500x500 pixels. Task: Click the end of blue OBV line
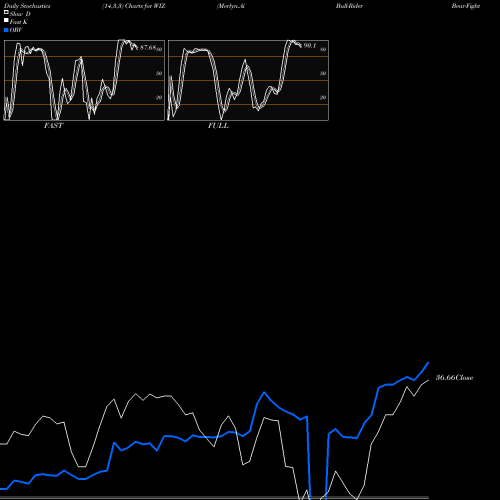tap(428, 363)
